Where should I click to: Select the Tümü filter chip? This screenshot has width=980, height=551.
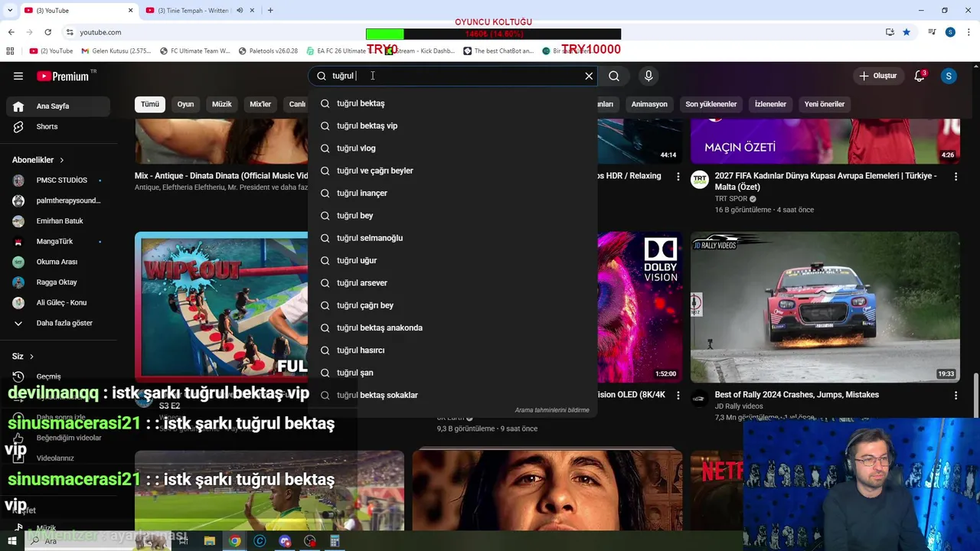tap(150, 104)
